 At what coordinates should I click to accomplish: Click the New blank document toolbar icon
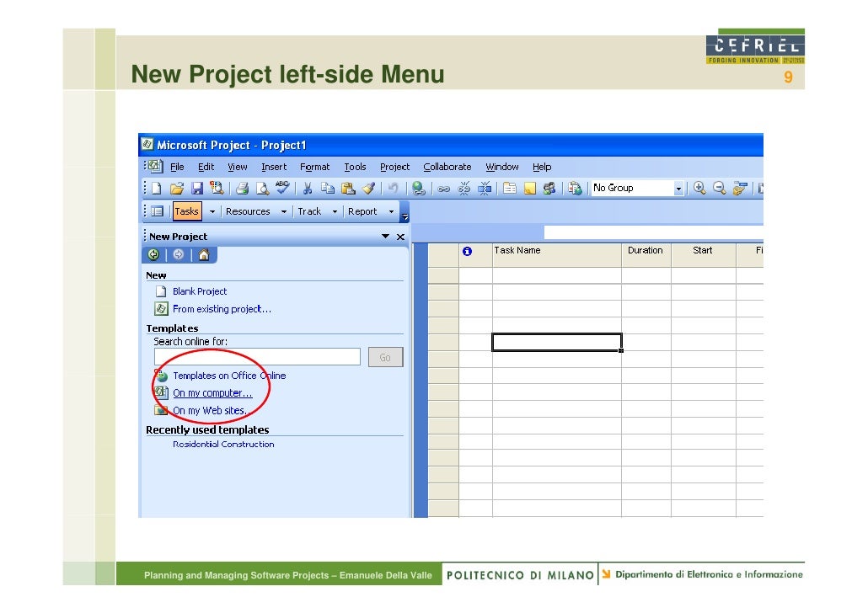157,188
